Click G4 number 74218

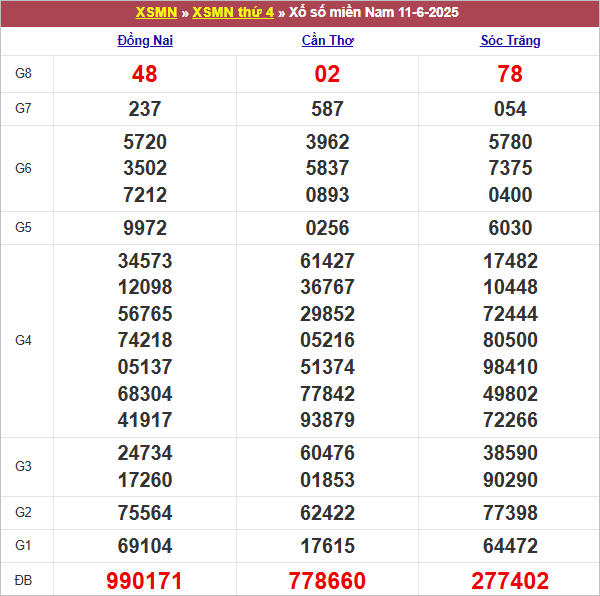point(145,340)
